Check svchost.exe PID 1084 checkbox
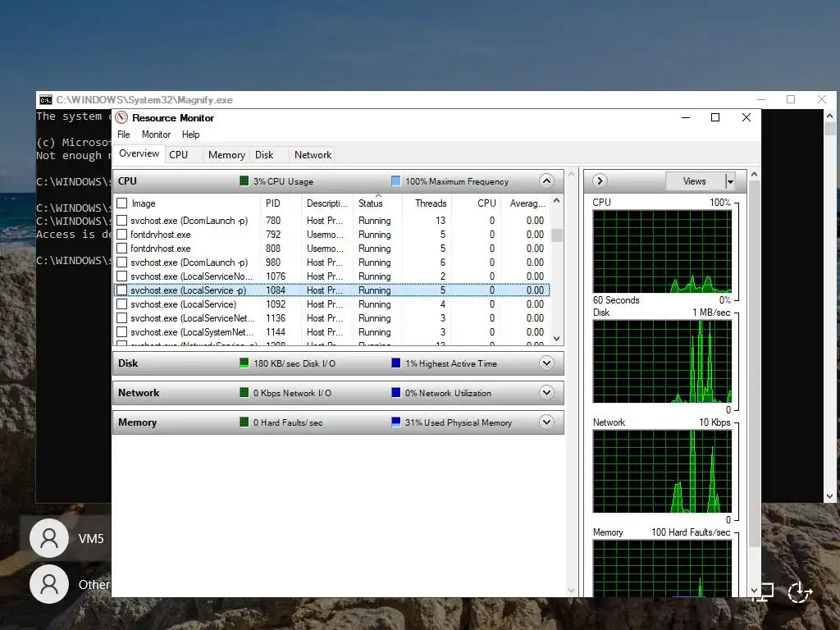The image size is (840, 630). click(121, 290)
